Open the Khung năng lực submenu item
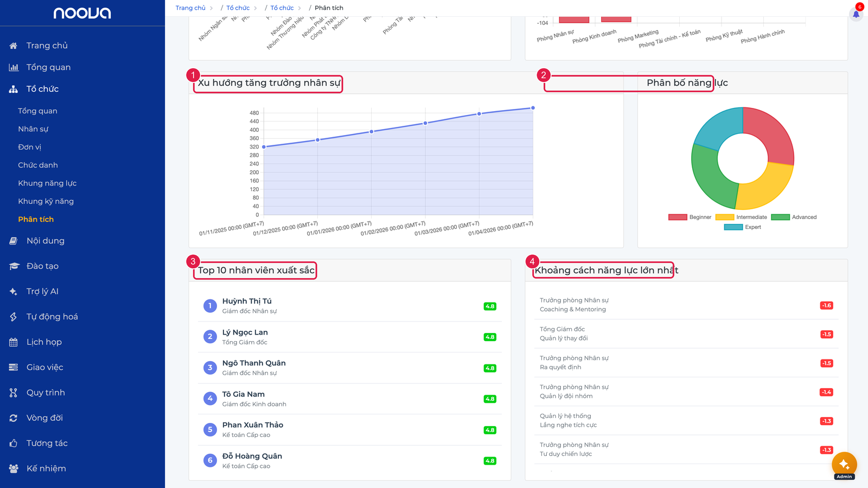Screen dimensions: 868x488 47,183
